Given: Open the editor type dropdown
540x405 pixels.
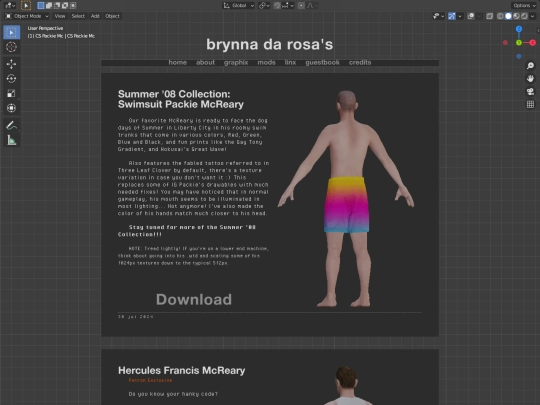Looking at the screenshot, I should tap(10, 6).
